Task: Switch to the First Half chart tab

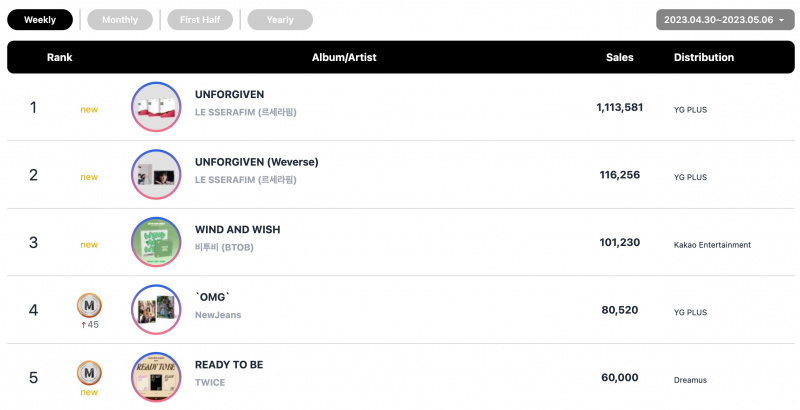Action: point(200,20)
